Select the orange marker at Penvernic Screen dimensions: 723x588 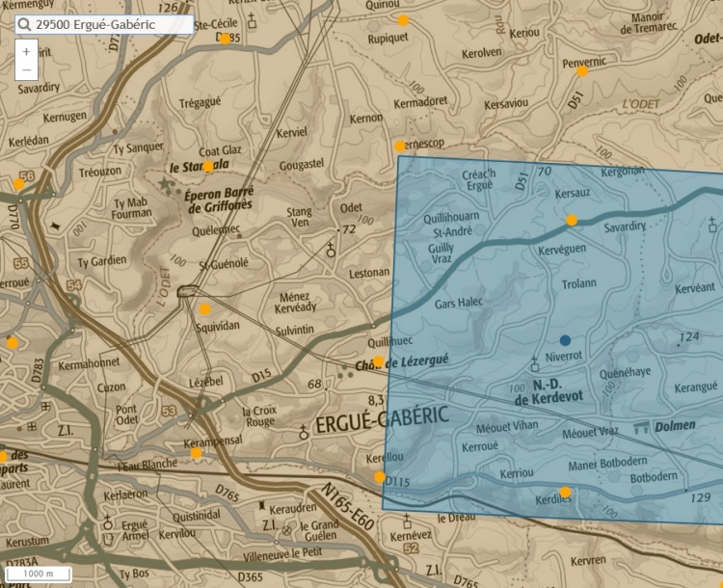pyautogui.click(x=582, y=71)
